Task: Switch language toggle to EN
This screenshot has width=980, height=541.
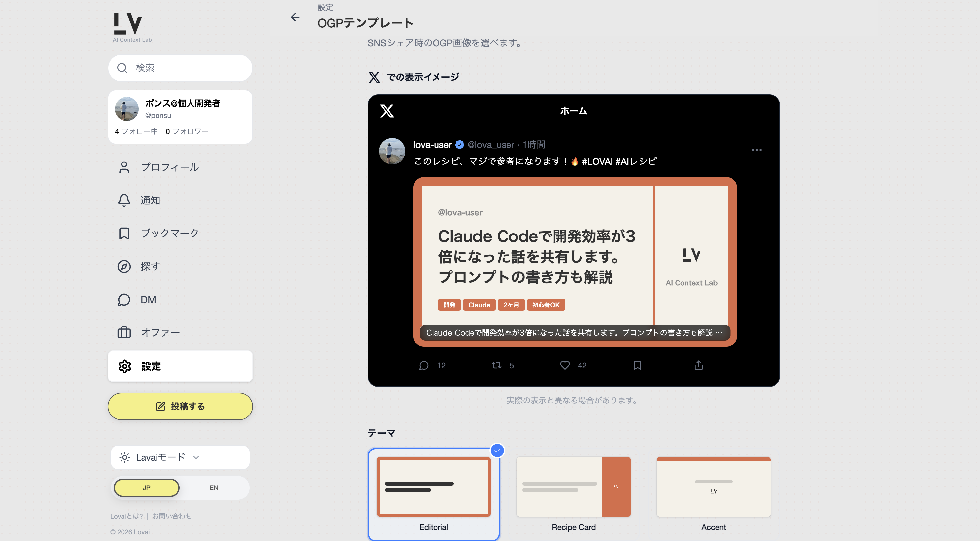Action: point(214,488)
